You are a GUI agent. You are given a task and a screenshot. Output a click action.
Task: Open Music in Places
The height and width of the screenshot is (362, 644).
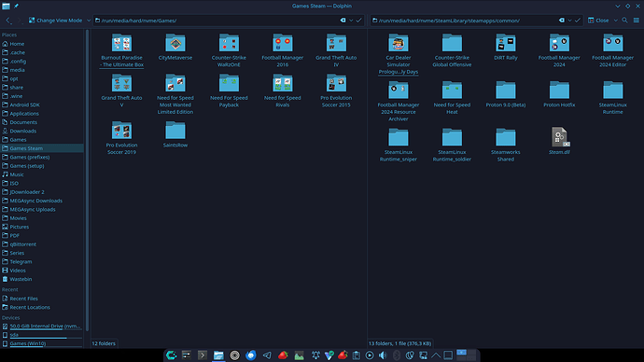click(x=42, y=174)
